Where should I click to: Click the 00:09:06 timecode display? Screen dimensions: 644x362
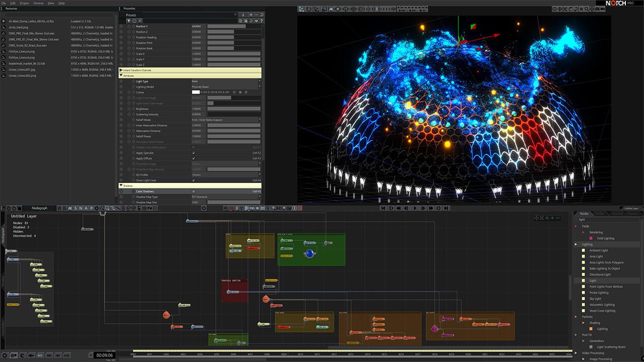pos(105,355)
